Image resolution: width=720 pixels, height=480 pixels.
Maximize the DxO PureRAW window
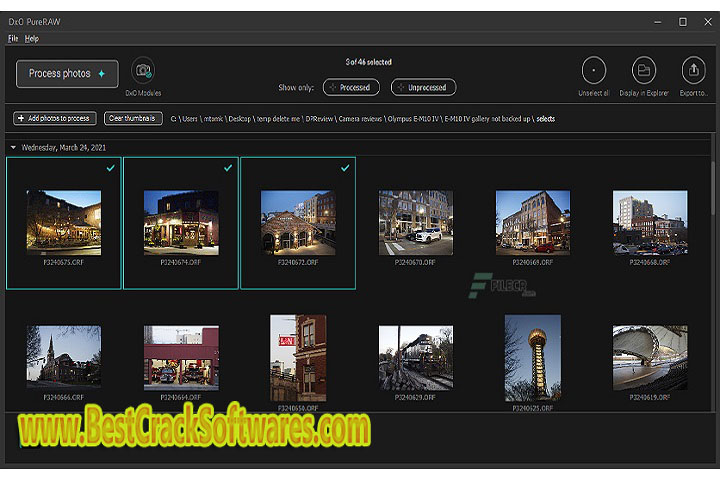(683, 22)
